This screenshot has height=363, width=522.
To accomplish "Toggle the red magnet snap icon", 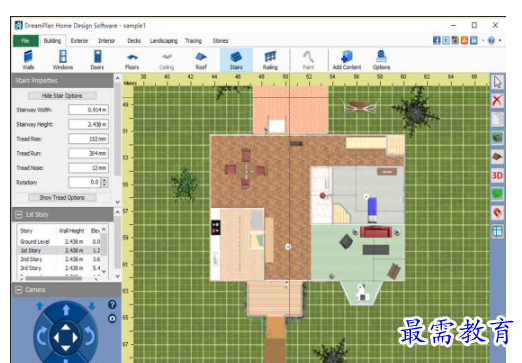I will coord(497,212).
